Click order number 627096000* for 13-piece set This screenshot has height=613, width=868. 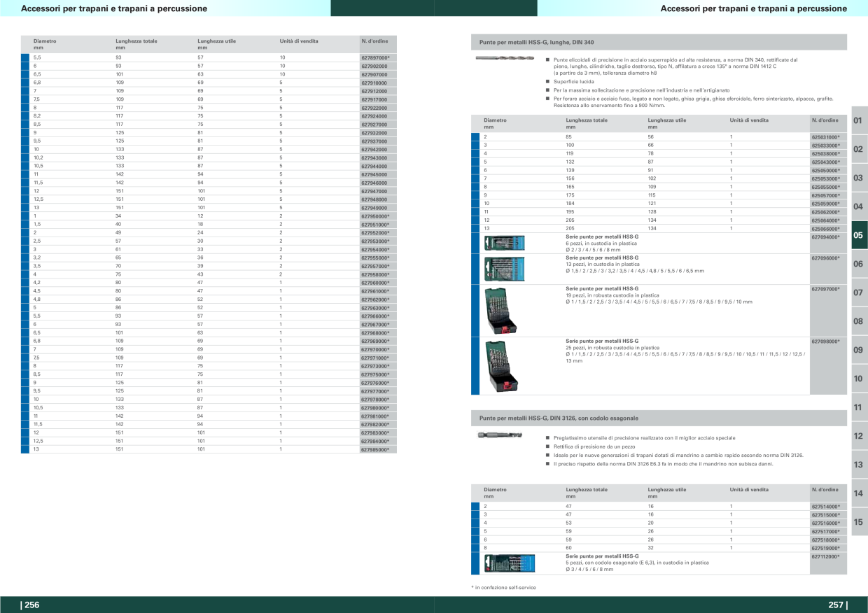825,258
